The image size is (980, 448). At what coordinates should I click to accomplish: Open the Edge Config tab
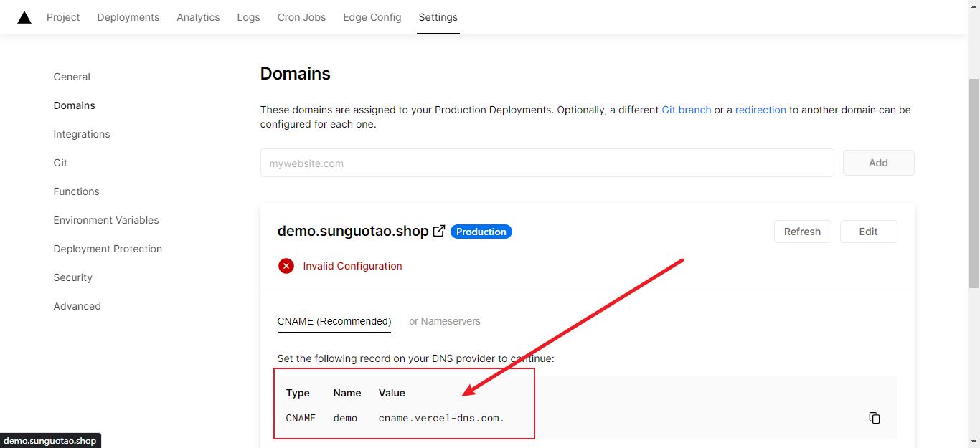coord(372,17)
